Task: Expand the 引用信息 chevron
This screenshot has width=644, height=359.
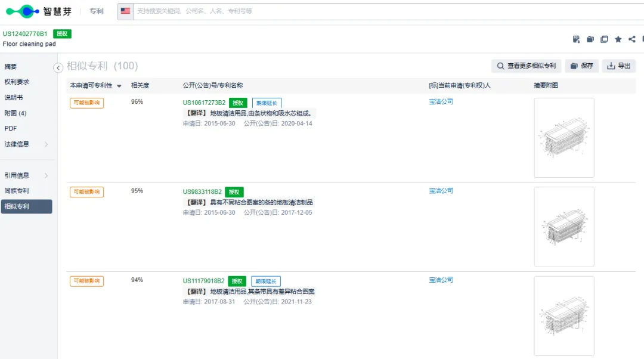Action: [46, 175]
